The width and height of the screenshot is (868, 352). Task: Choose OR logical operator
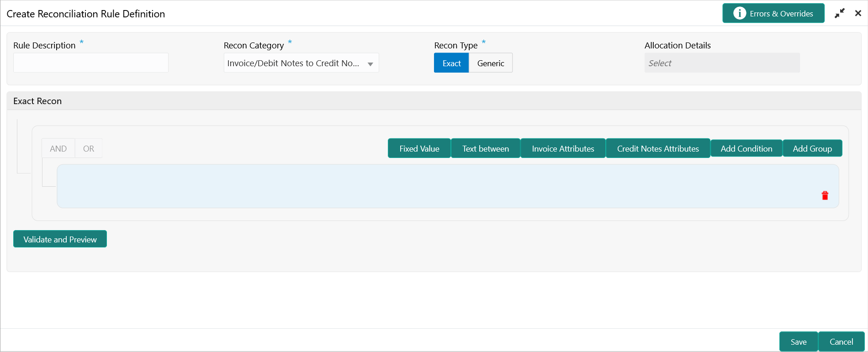coord(89,148)
